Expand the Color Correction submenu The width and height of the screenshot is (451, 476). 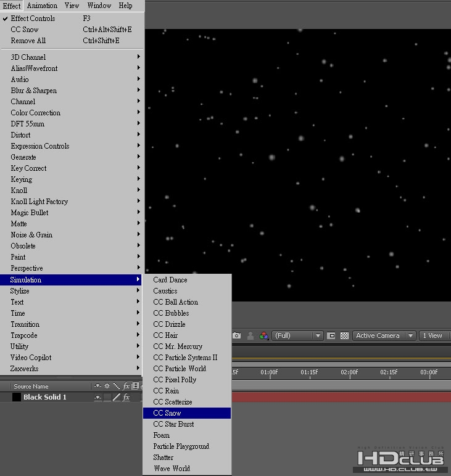[x=72, y=113]
